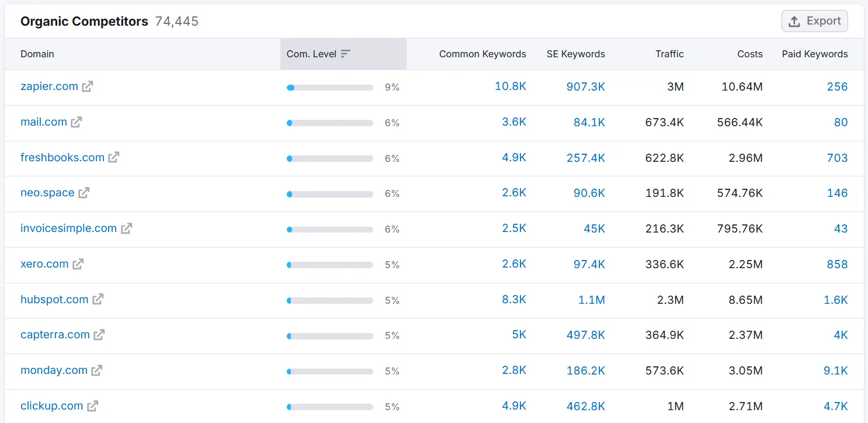Screen dimensions: 868x423
Task: Open hubspot.com SE keywords 1.1M
Action: point(591,300)
